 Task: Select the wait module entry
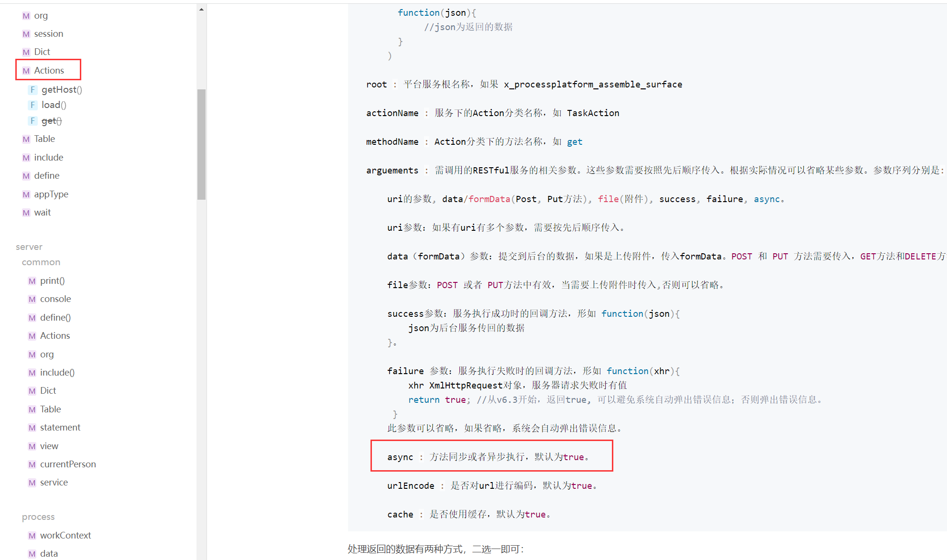[x=42, y=212]
